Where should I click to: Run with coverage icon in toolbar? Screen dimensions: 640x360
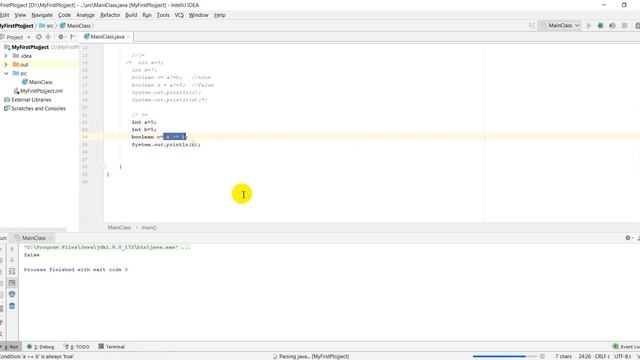tap(612, 26)
